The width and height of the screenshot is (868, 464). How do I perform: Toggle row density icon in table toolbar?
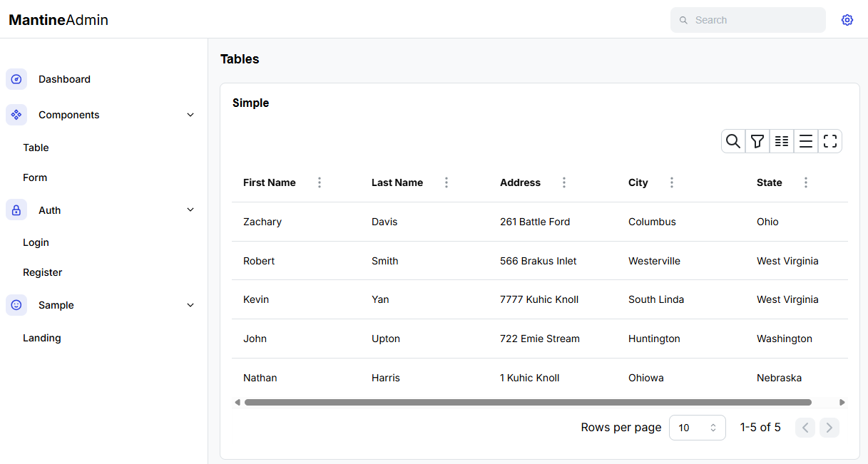pyautogui.click(x=806, y=141)
